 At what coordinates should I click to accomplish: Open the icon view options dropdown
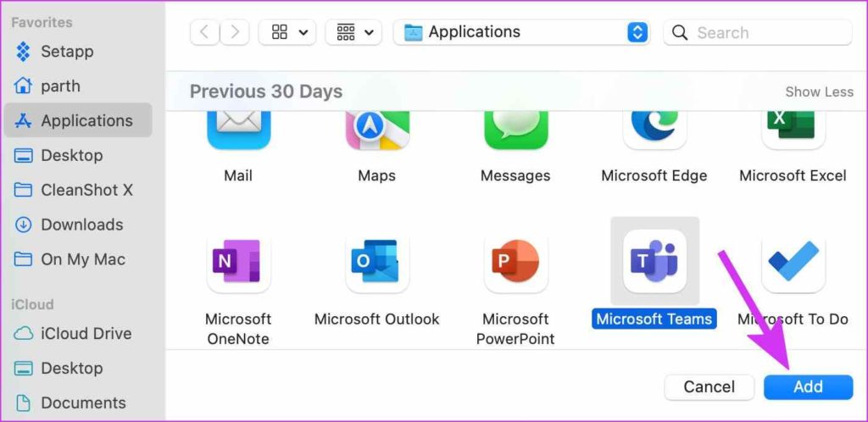(287, 32)
